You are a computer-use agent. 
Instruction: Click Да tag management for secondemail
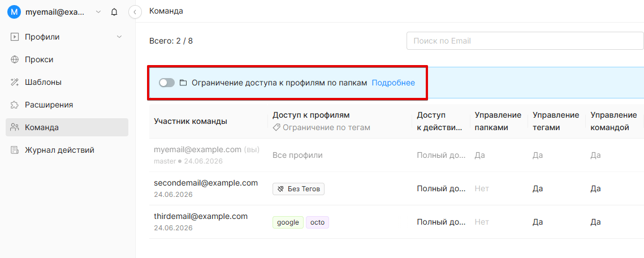point(538,188)
